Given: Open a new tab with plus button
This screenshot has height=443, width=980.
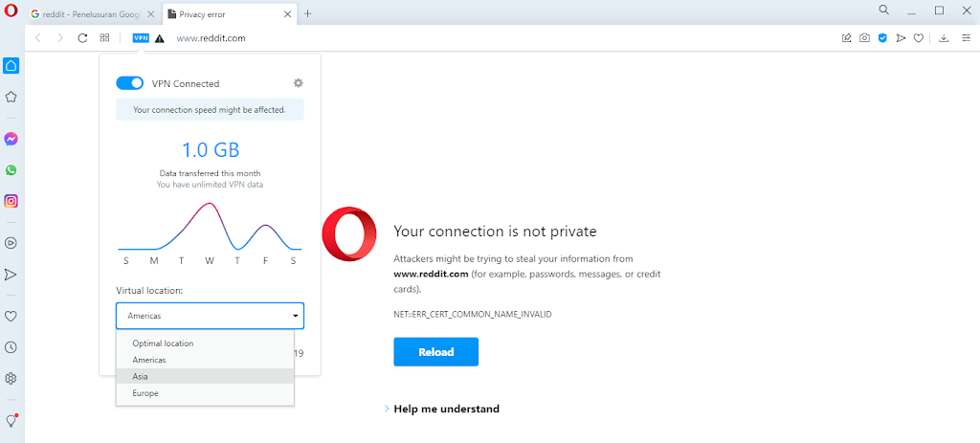Looking at the screenshot, I should click(x=307, y=13).
